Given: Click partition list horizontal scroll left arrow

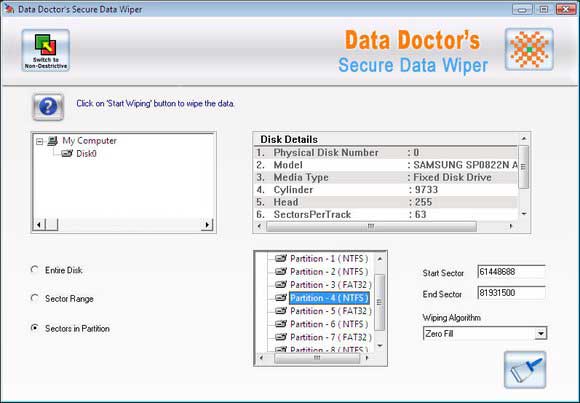Looking at the screenshot, I should [261, 358].
